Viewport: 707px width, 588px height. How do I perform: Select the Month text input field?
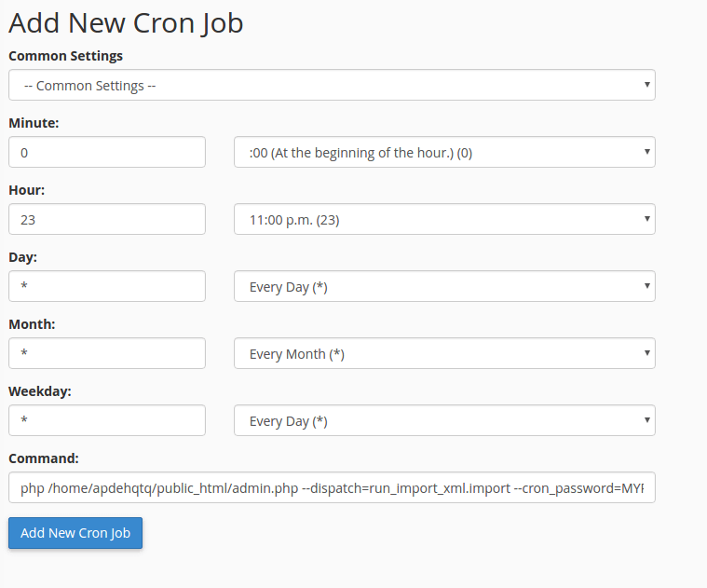click(107, 353)
